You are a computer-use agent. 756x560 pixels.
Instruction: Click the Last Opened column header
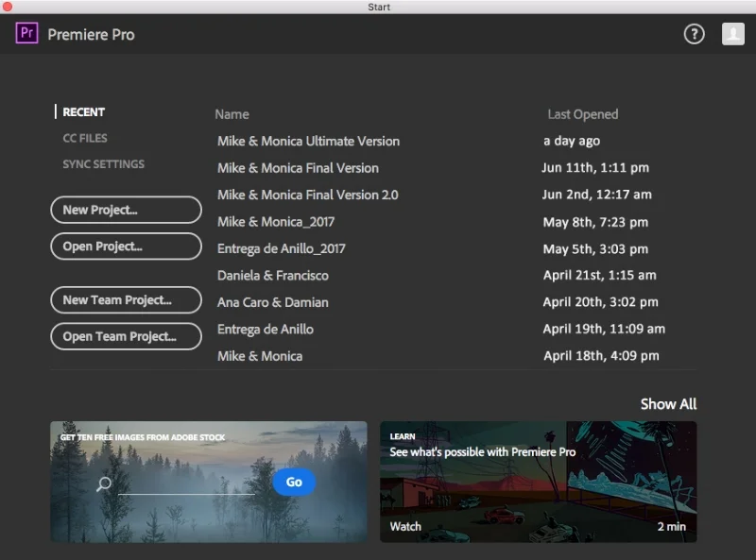[x=583, y=114]
